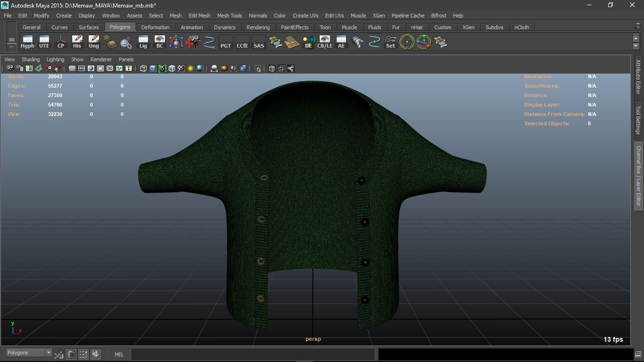The width and height of the screenshot is (644, 362).
Task: Open the Attribute Editor (AE) shelf icon
Action: pyautogui.click(x=341, y=42)
